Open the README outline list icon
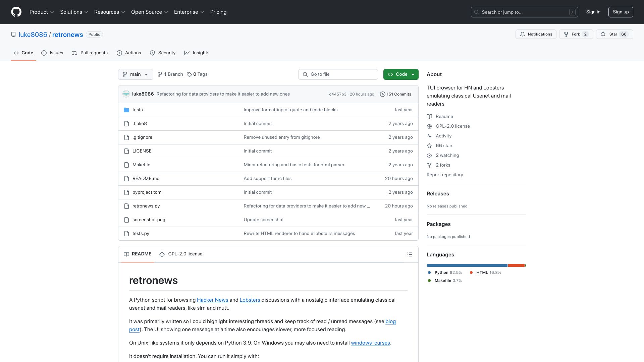 (x=410, y=254)
